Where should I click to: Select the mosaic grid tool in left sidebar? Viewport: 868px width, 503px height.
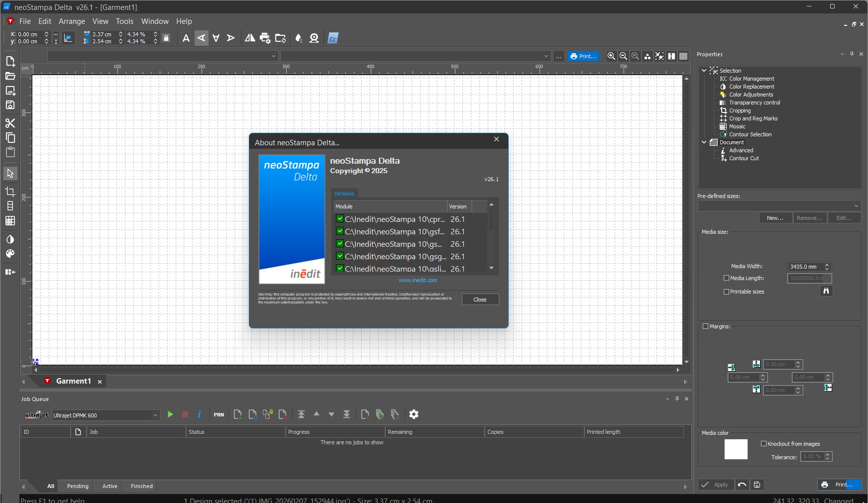[x=10, y=221]
